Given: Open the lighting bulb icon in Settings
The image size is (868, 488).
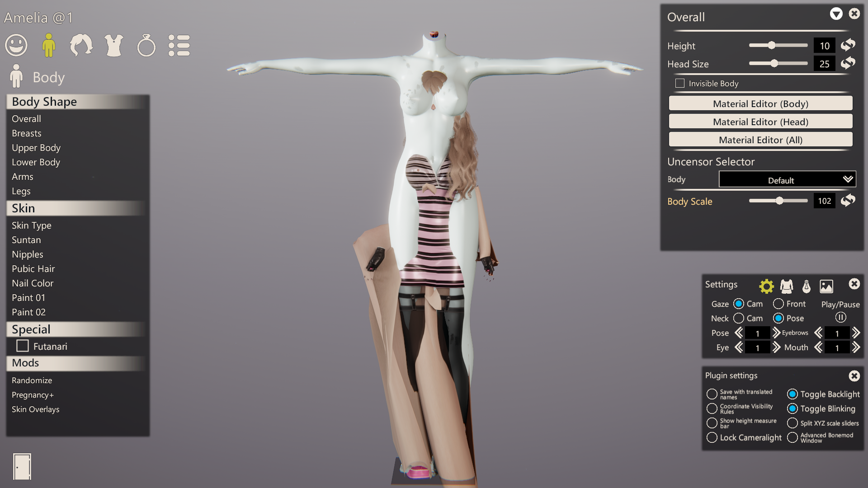Looking at the screenshot, I should (807, 286).
